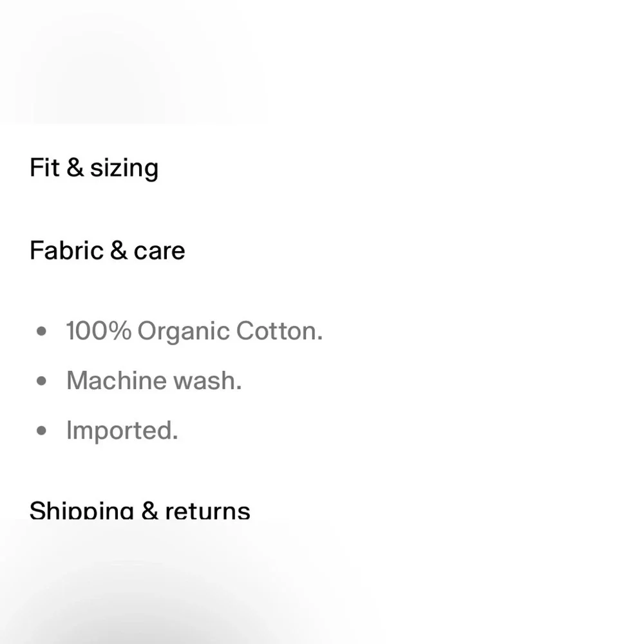Screen dimensions: 644x644
Task: Select the 100% Organic Cotton list item
Action: (x=194, y=331)
